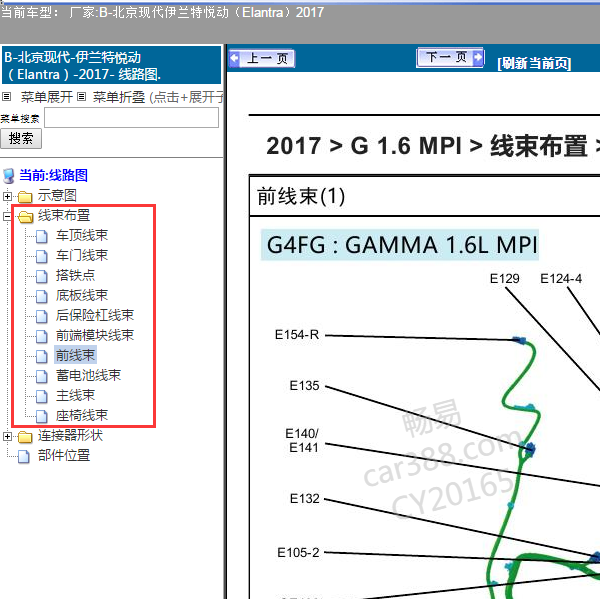Open 车门线束 tree item
This screenshot has width=600, height=599.
coord(82,255)
